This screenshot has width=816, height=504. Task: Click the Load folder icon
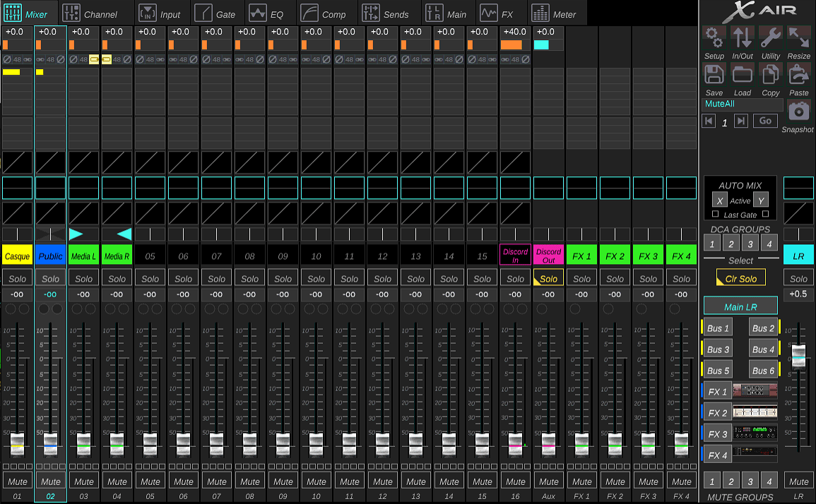click(742, 75)
